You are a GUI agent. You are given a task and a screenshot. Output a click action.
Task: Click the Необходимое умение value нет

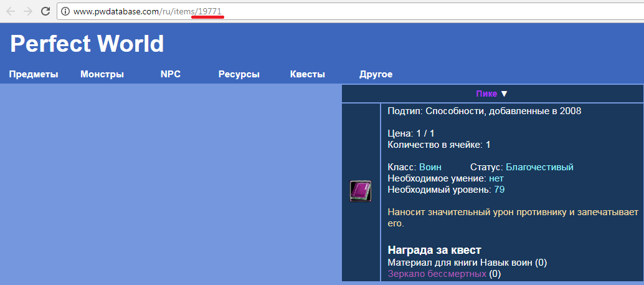496,178
